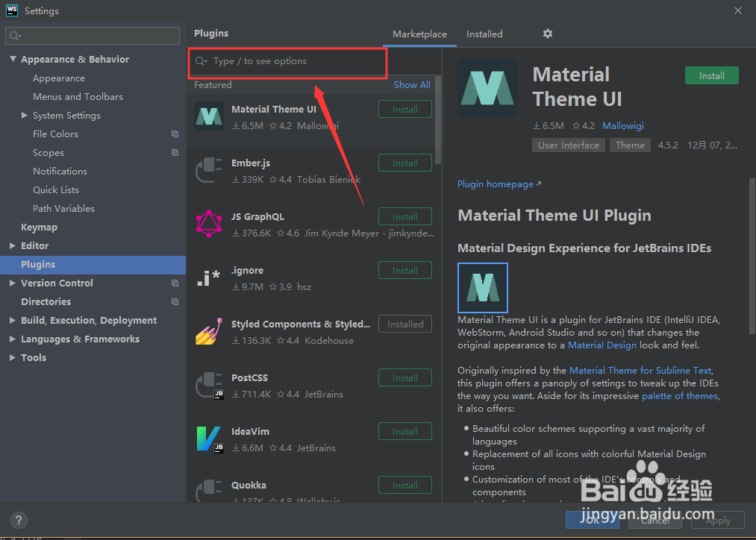This screenshot has height=540, width=756.
Task: Click green Install button in details pane
Action: tap(712, 75)
